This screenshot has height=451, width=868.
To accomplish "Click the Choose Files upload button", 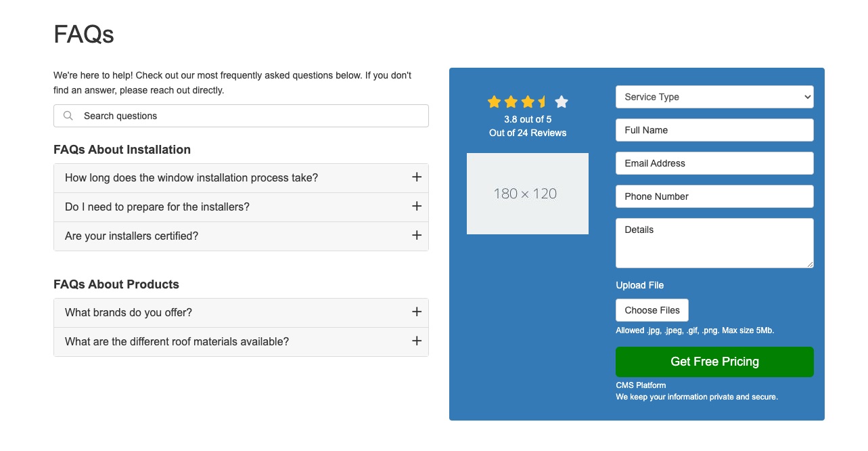I will tap(652, 310).
